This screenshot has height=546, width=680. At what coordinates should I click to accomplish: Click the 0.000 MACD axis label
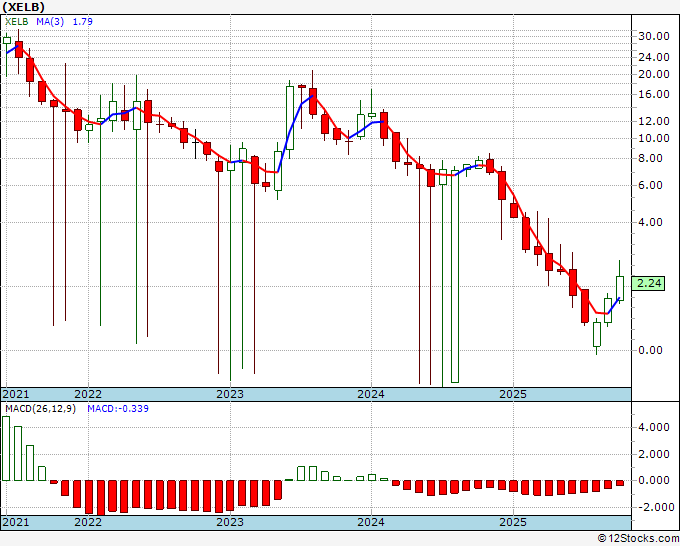coord(654,481)
